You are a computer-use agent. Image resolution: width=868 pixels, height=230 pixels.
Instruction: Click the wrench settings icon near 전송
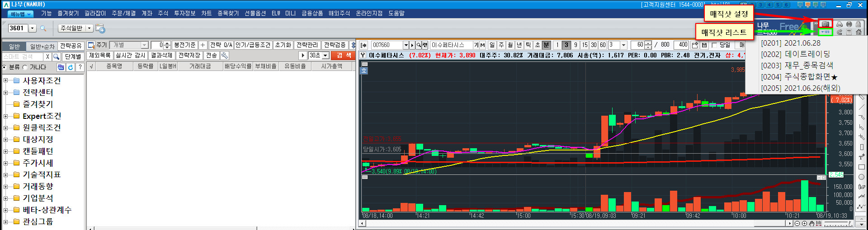224,56
